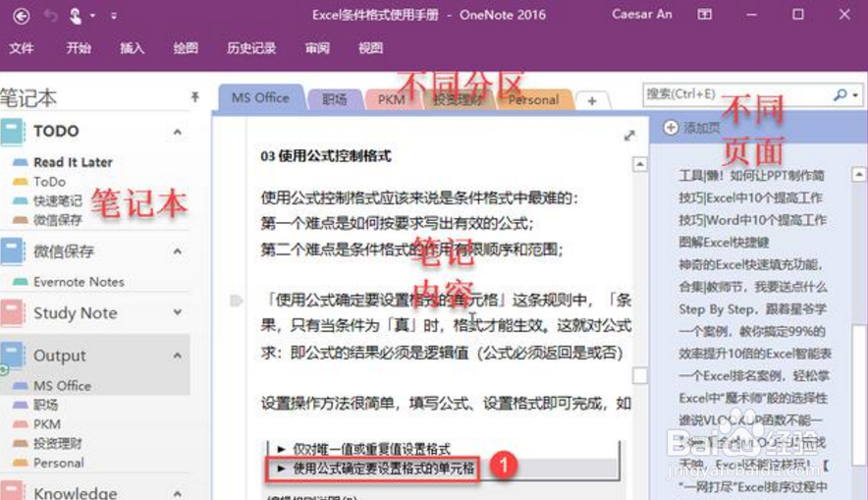The height and width of the screenshot is (500, 868).
Task: Open the Read It Later section
Action: pos(73,162)
